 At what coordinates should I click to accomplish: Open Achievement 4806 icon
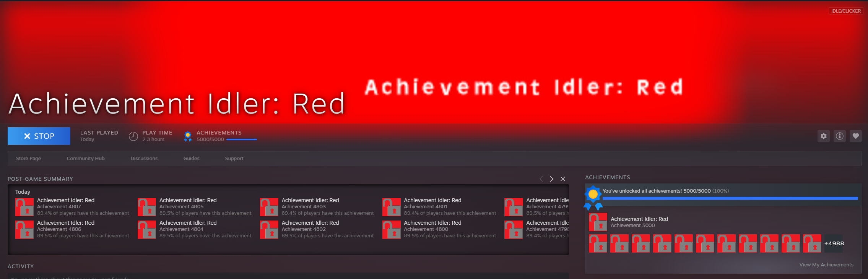[x=24, y=230]
